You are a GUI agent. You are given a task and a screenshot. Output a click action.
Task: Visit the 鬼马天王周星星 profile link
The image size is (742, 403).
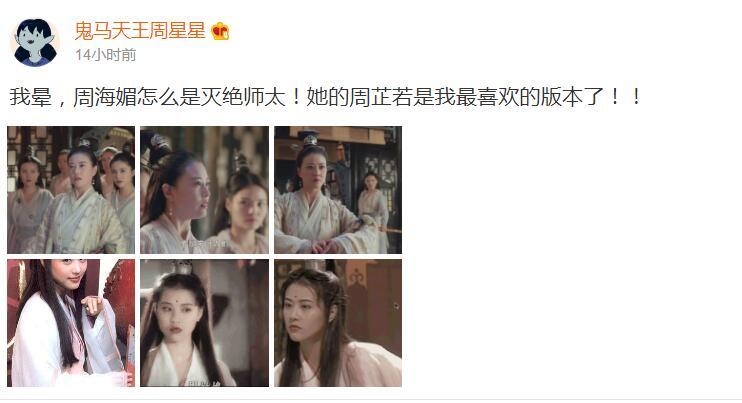click(x=140, y=31)
